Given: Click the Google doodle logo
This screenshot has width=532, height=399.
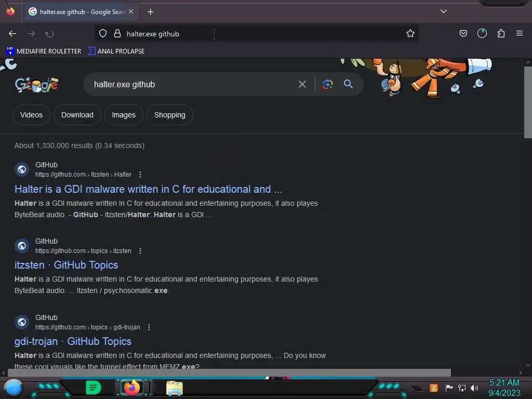Looking at the screenshot, I should click(x=37, y=85).
